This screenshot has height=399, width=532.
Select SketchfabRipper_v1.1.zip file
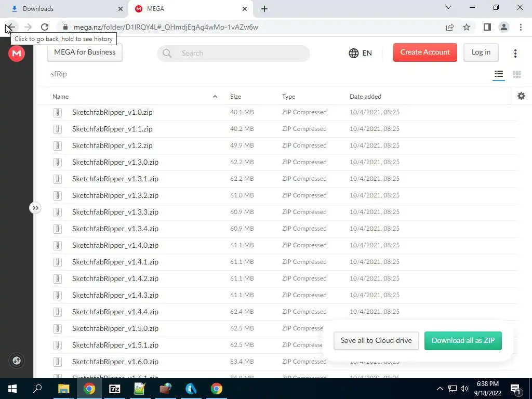tap(283, 129)
